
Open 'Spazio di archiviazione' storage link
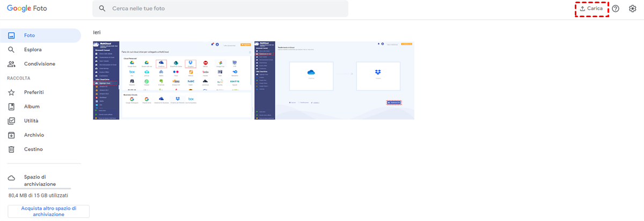point(40,180)
